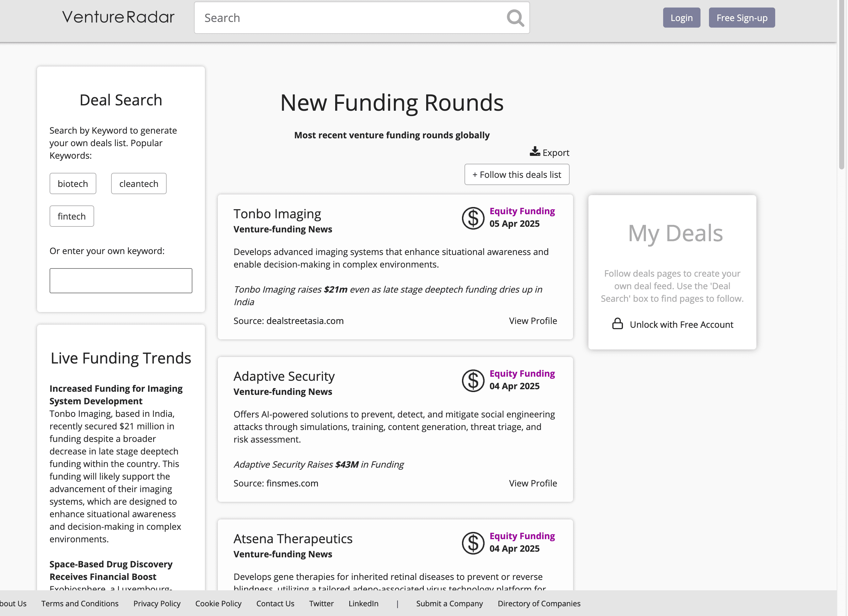848x616 pixels.
Task: Select the cleantech keyword
Action: point(138,183)
